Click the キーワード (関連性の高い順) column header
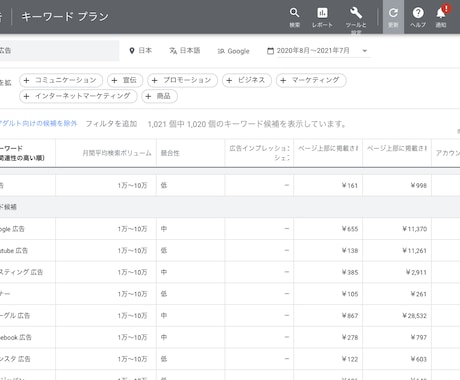Viewport: 460px width, 380px height. [22, 153]
